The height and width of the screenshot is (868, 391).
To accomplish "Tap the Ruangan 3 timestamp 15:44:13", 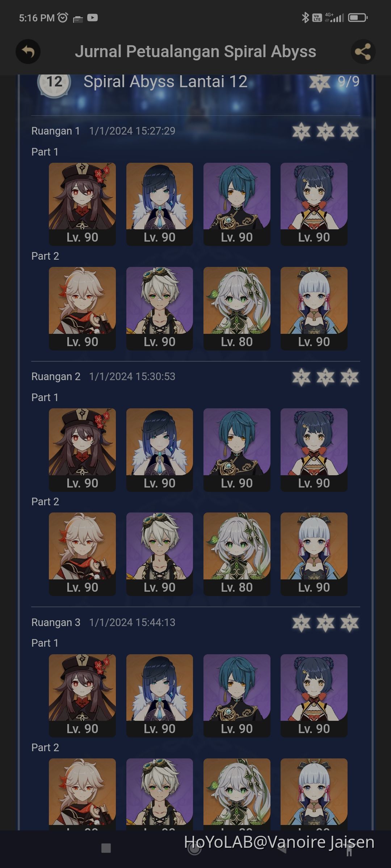I will click(x=132, y=622).
